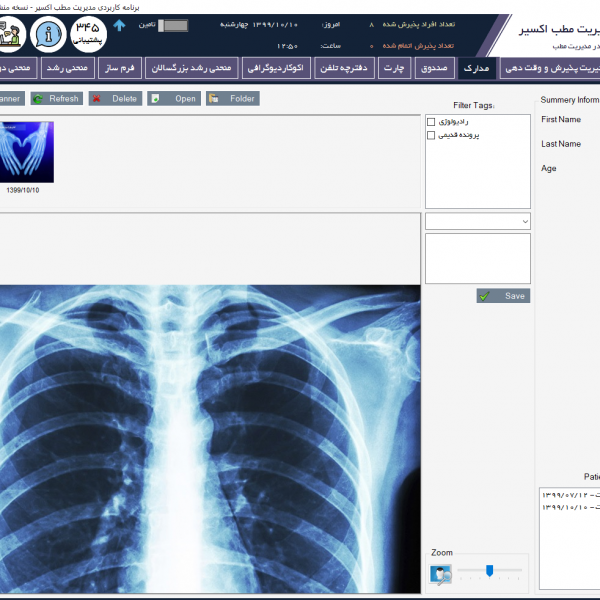Save the document tags
This screenshot has height=600, width=600.
[x=503, y=296]
